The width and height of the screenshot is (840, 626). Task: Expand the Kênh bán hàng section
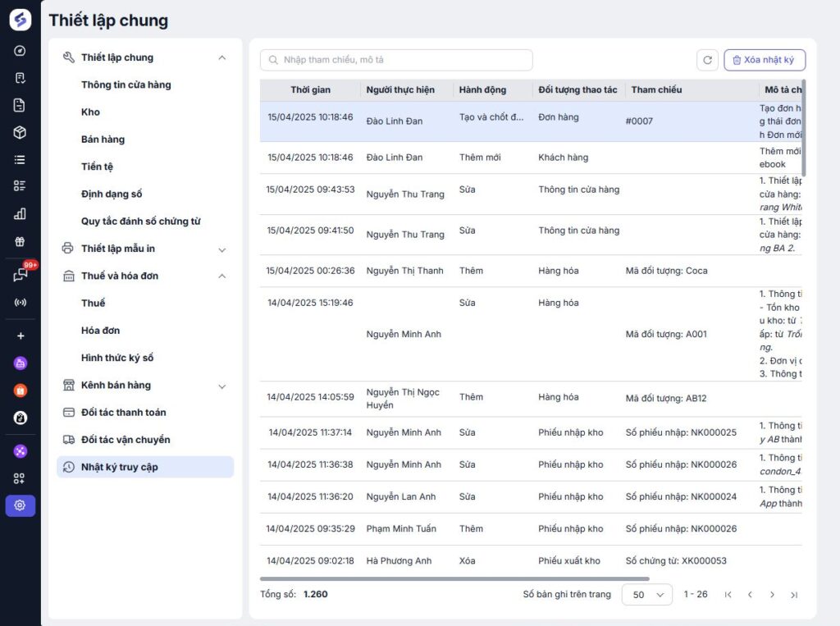click(x=221, y=386)
